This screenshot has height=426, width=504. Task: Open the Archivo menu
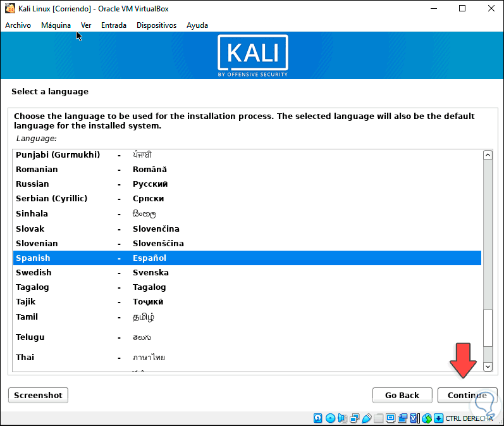pyautogui.click(x=18, y=25)
